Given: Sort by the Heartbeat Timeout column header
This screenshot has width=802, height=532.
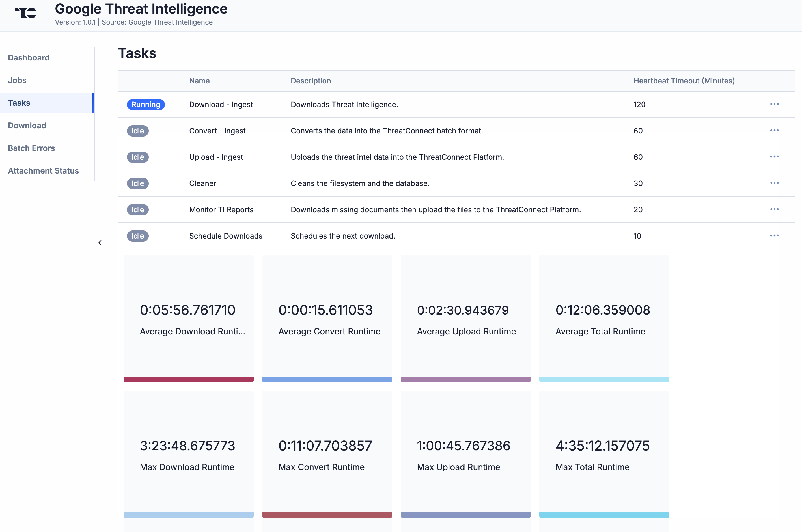Looking at the screenshot, I should coord(684,81).
